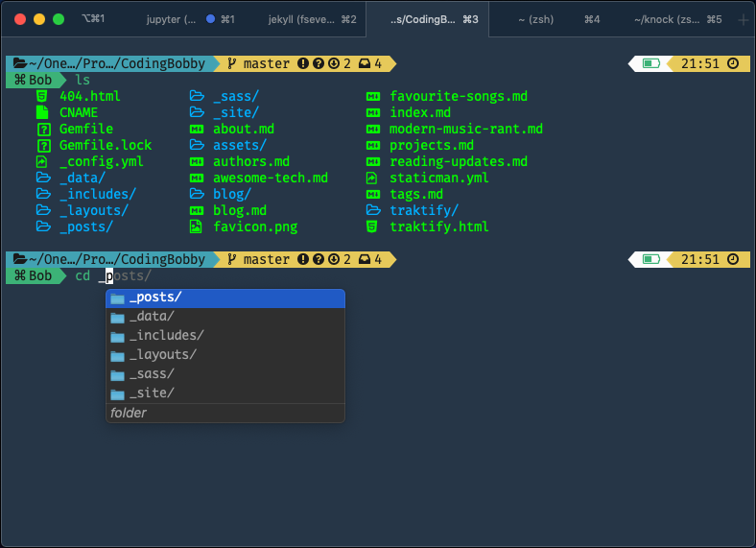Click the Bob prompt segment beside ls
The width and height of the screenshot is (756, 548).
(34, 80)
